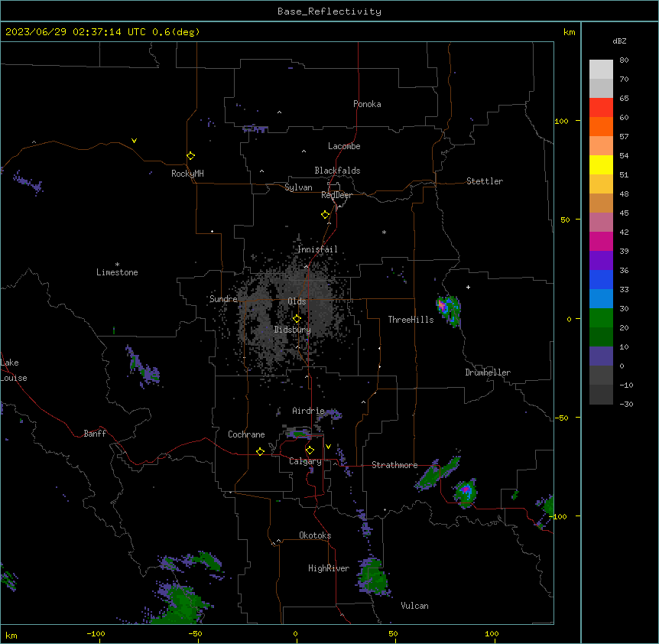Click the RockyMH label
The image size is (659, 644).
(187, 174)
